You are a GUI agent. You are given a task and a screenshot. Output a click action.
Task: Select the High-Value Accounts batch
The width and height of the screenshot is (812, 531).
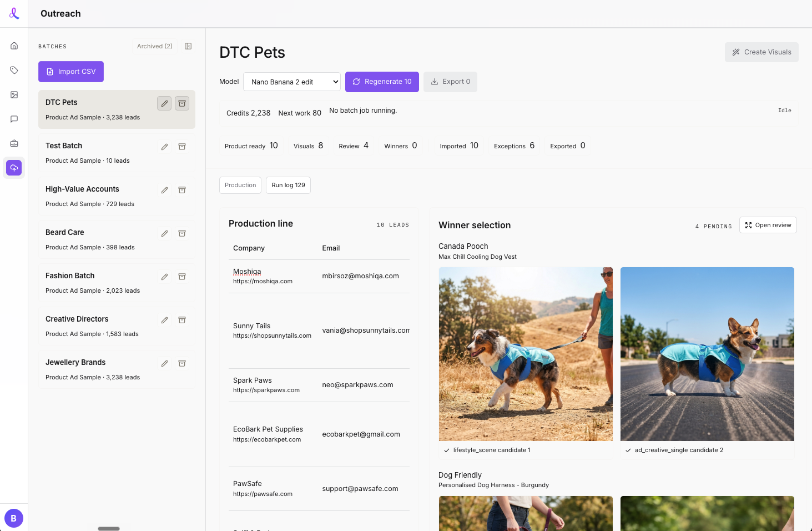tap(117, 196)
